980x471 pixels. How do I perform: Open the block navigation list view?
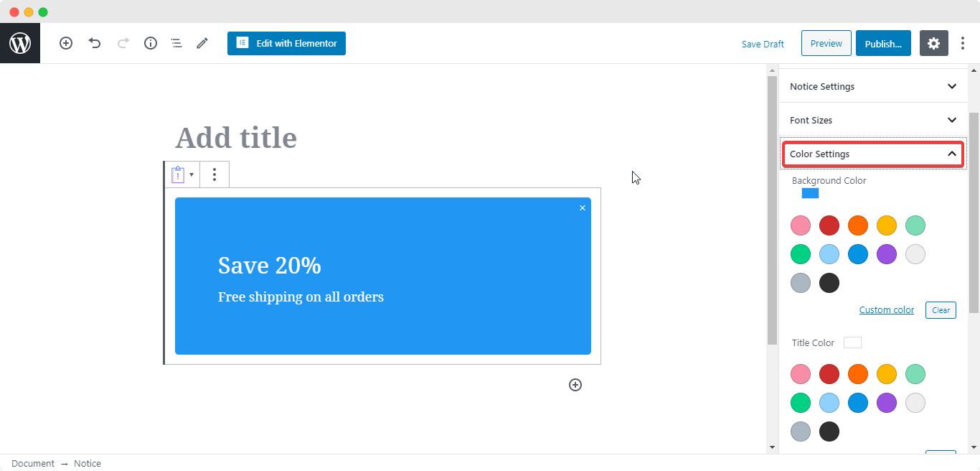pyautogui.click(x=176, y=43)
